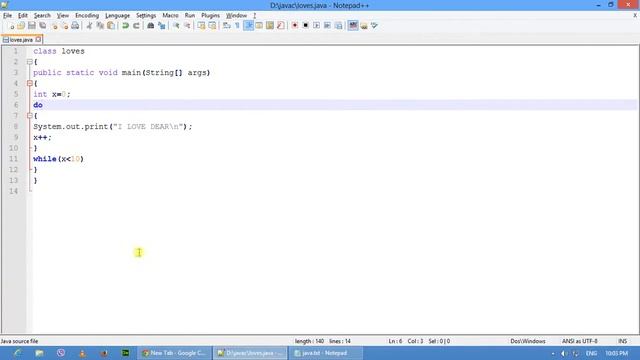Open the Search menu
Screen dimensions: 640x360
(x=42, y=16)
